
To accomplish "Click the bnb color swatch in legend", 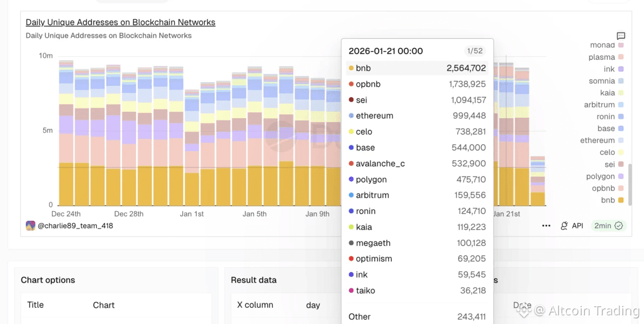I will tap(621, 200).
